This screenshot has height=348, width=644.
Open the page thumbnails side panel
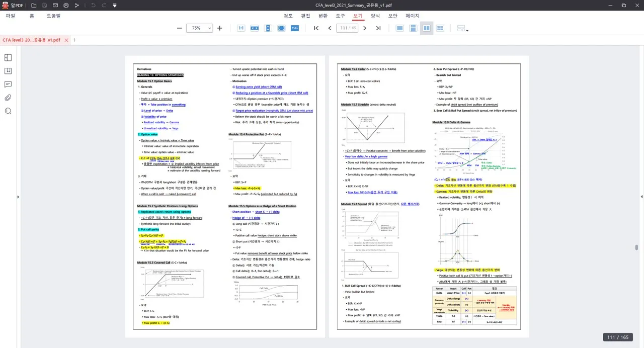[8, 58]
